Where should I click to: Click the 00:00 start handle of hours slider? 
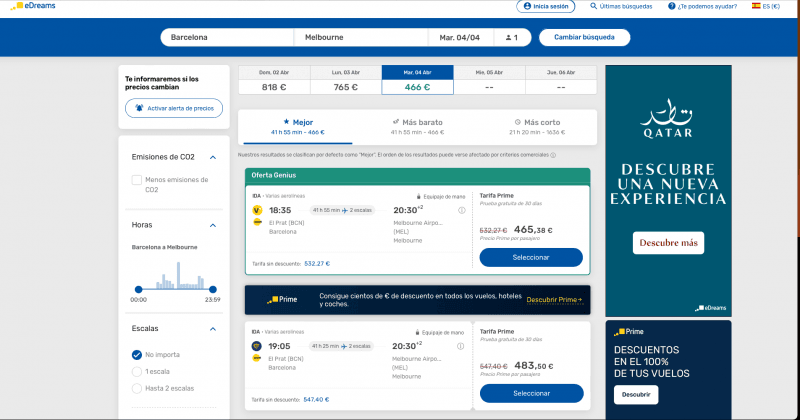pos(138,289)
